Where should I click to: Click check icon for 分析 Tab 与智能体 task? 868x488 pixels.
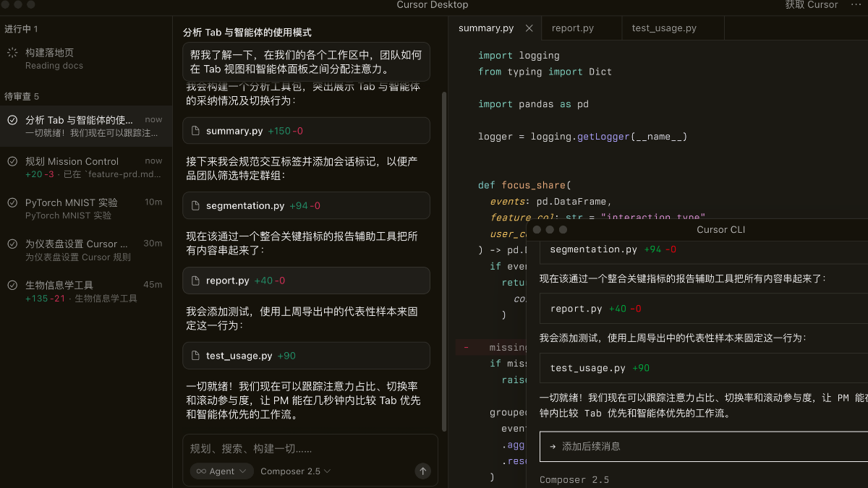click(x=12, y=120)
